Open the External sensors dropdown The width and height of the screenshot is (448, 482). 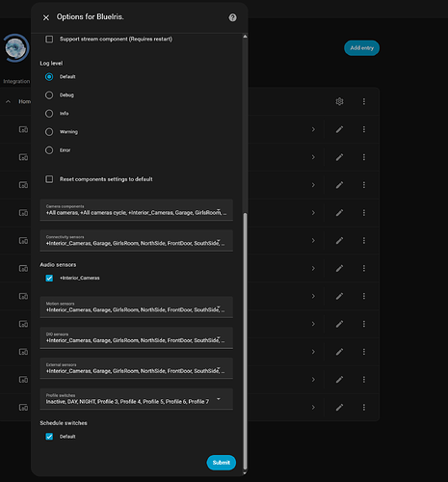pos(136,368)
